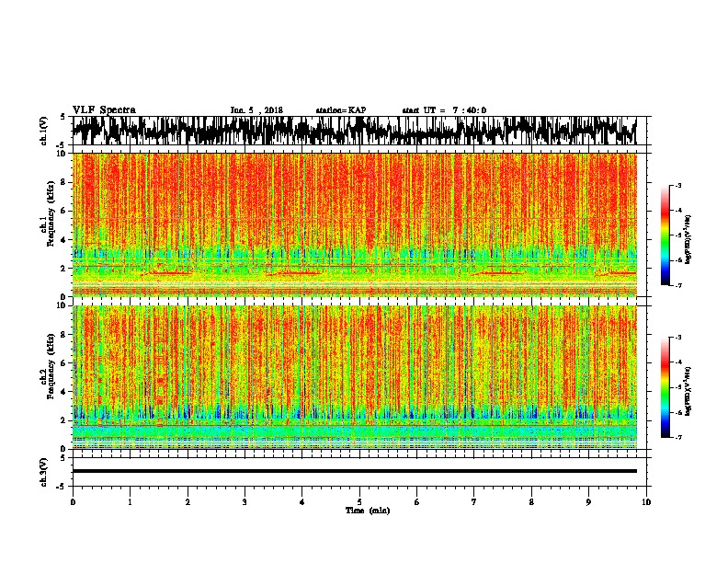Click the '-3' tick on ch.1 color bar
The height and width of the screenshot is (563, 728).
coord(678,186)
